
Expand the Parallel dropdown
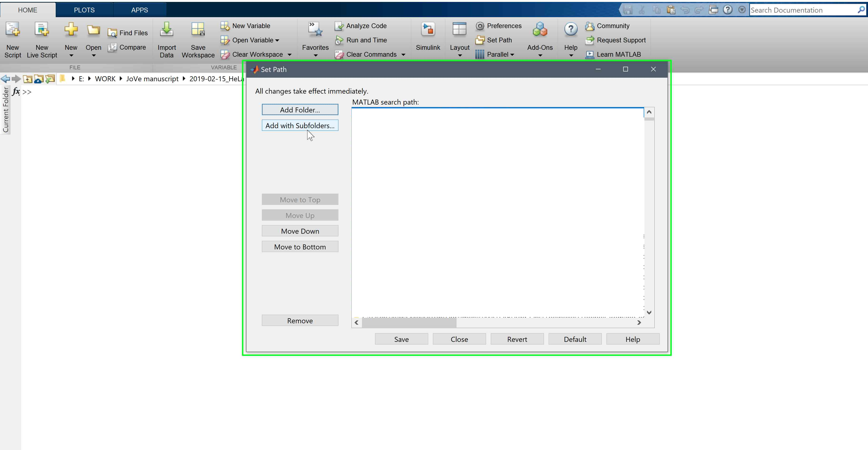click(512, 55)
